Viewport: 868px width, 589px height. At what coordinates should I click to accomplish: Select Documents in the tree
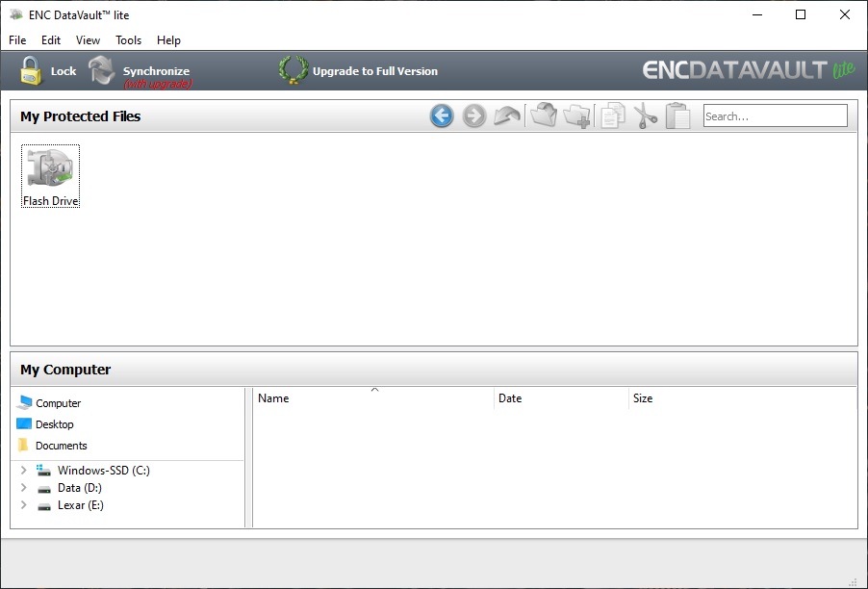(61, 445)
